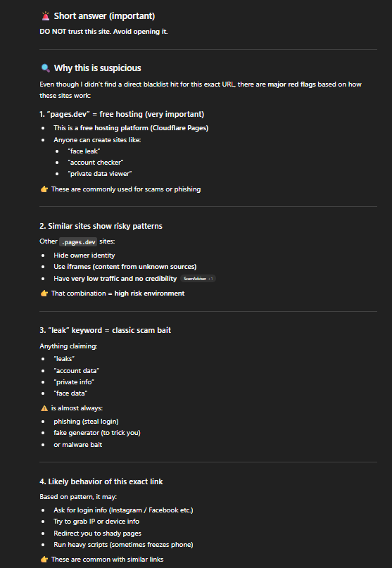Screen dimensions: 392x568
Task: Click the yellow warning triangle before 'is almost always'
Action: pyautogui.click(x=44, y=408)
